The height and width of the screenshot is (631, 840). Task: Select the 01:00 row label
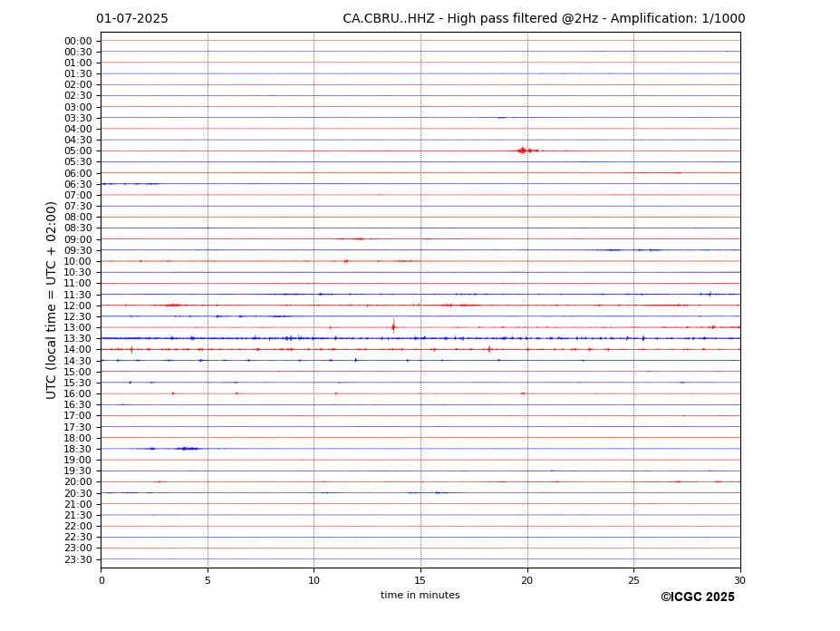tap(78, 63)
